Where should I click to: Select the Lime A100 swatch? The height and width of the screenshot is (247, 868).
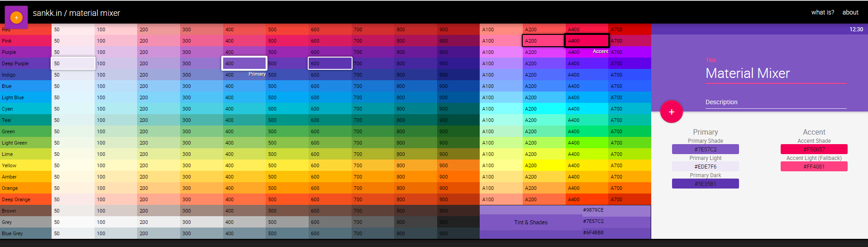[x=501, y=154]
